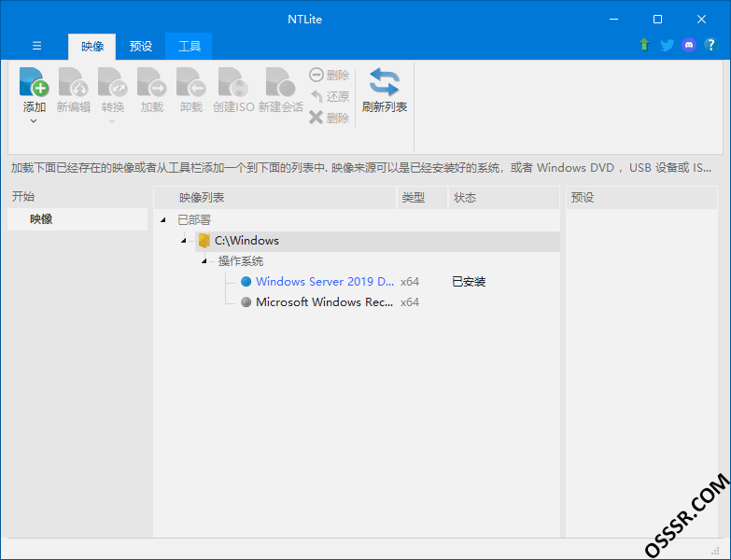This screenshot has width=731, height=560.
Task: Switch to the 映像 tab
Action: pyautogui.click(x=92, y=46)
